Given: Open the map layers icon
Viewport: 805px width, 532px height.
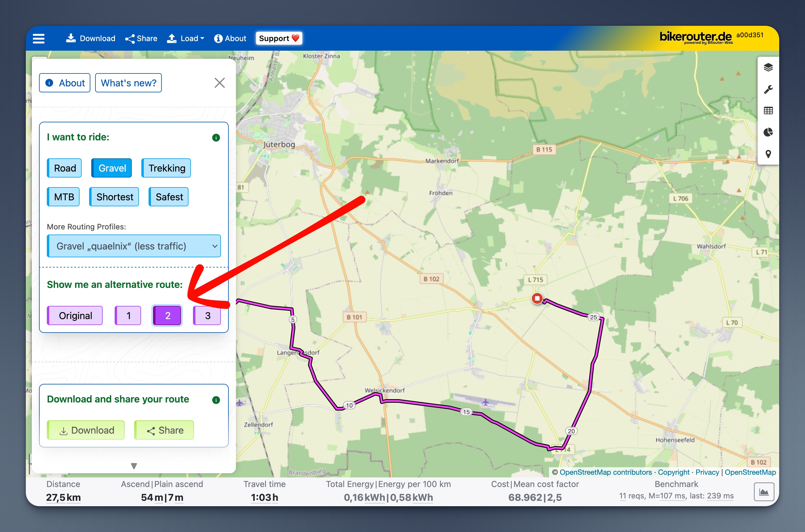Looking at the screenshot, I should (768, 67).
